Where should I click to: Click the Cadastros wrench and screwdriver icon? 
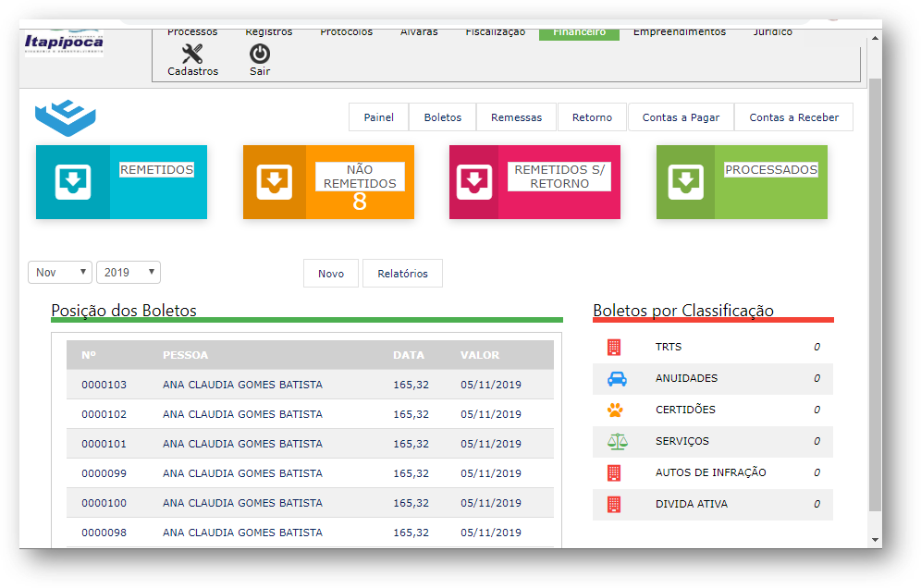coord(192,54)
